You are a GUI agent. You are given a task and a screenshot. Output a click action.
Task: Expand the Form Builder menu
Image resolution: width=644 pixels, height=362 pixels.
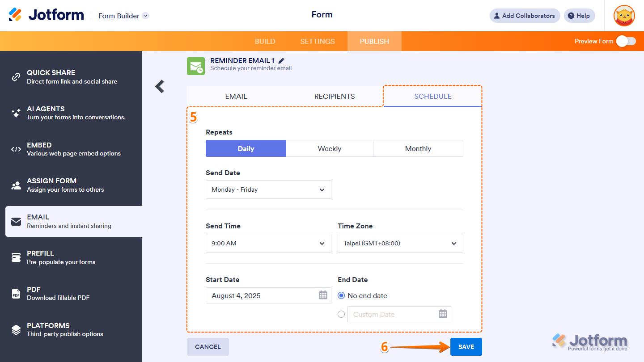click(x=123, y=16)
